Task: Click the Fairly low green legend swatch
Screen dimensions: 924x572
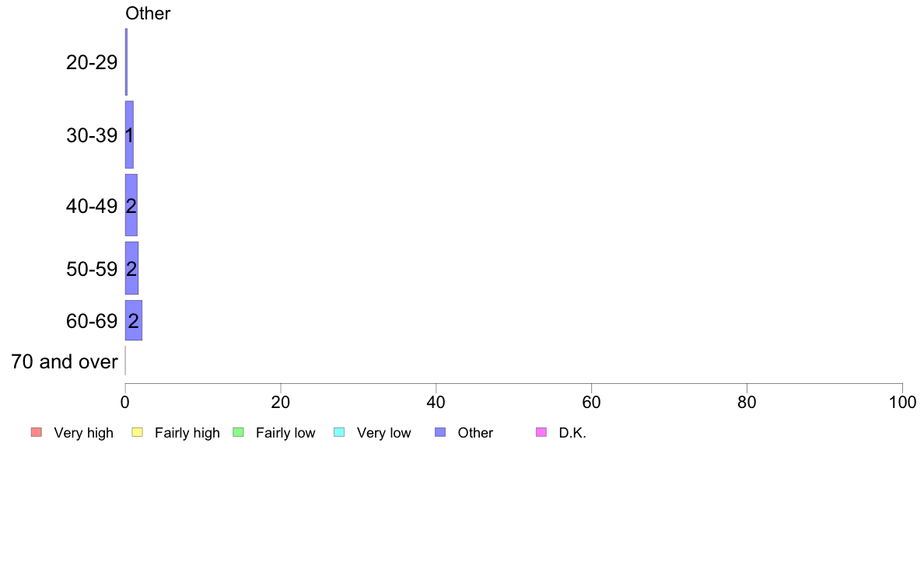Action: pos(238,432)
